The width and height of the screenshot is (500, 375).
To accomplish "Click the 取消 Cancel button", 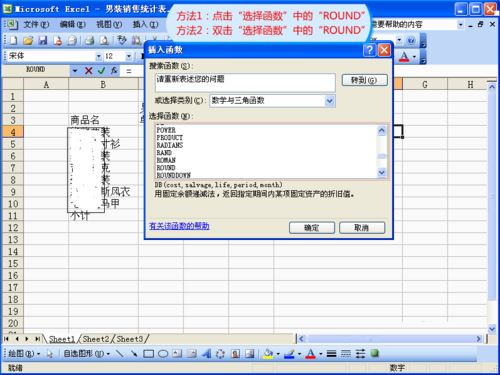I will [362, 228].
